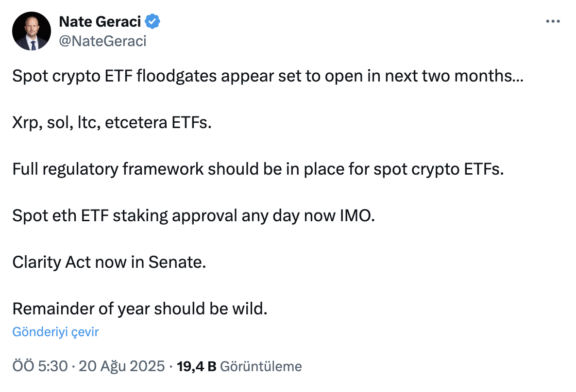The height and width of the screenshot is (392, 576).
Task: Click the word Senate in the tweet
Action: (177, 262)
